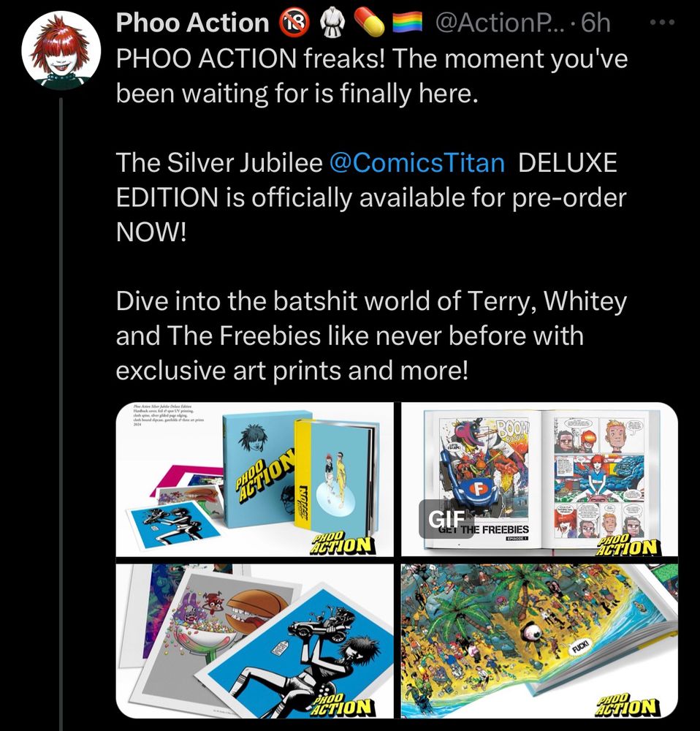Viewport: 700px width, 731px height.
Task: Click the rainbow flag emoji
Action: (x=407, y=23)
